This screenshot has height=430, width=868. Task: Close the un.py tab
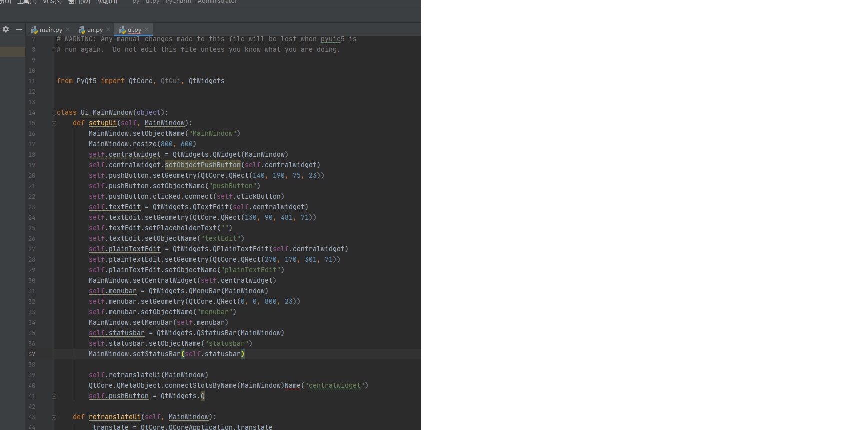pyautogui.click(x=108, y=29)
